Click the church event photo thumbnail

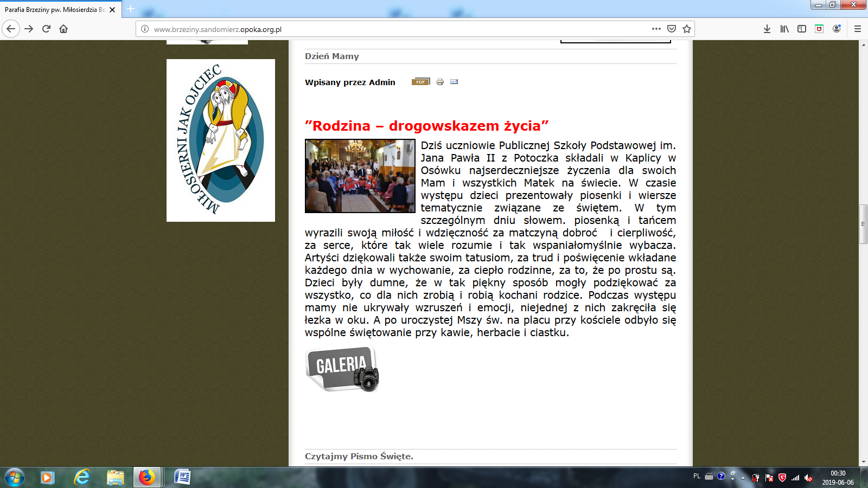click(360, 176)
